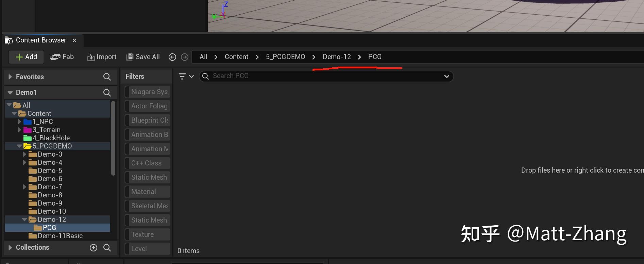
Task: Expand the Collections section
Action: (x=10, y=247)
